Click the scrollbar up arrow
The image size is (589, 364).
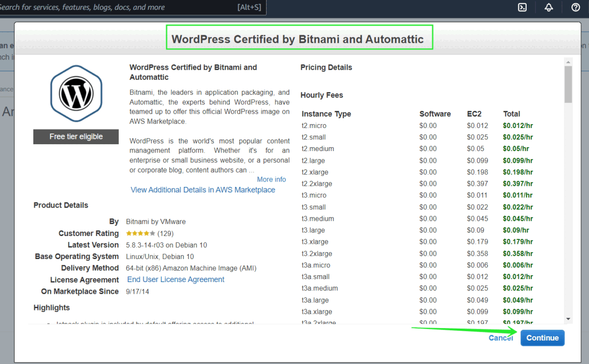click(x=568, y=61)
